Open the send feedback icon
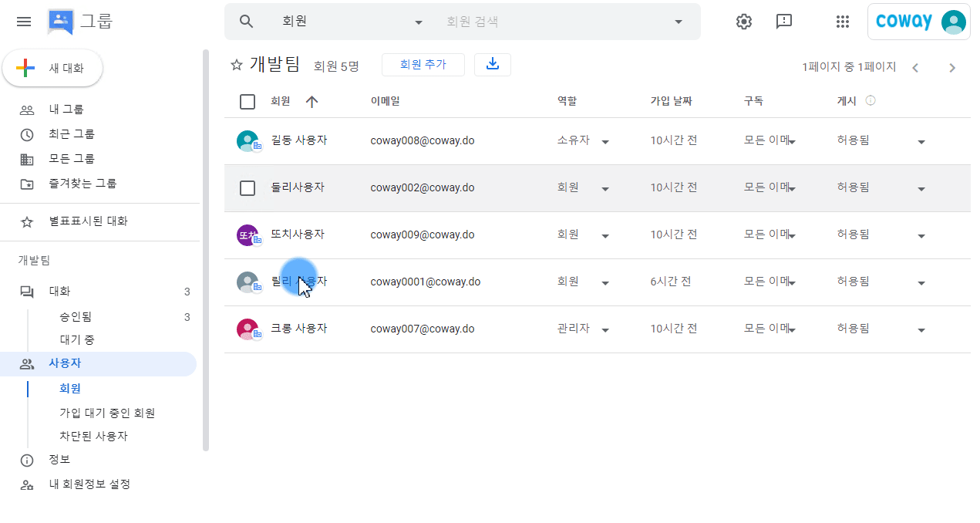Image resolution: width=980 pixels, height=523 pixels. coord(784,22)
